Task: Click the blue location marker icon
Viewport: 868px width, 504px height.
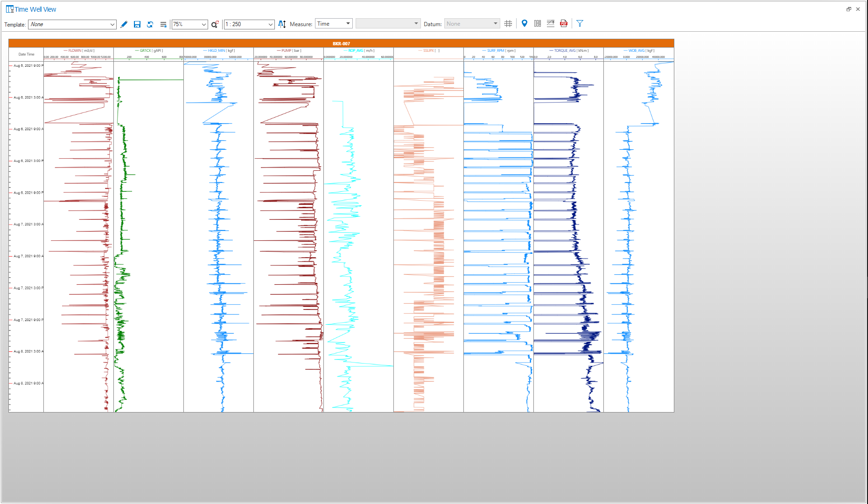Action: click(525, 23)
